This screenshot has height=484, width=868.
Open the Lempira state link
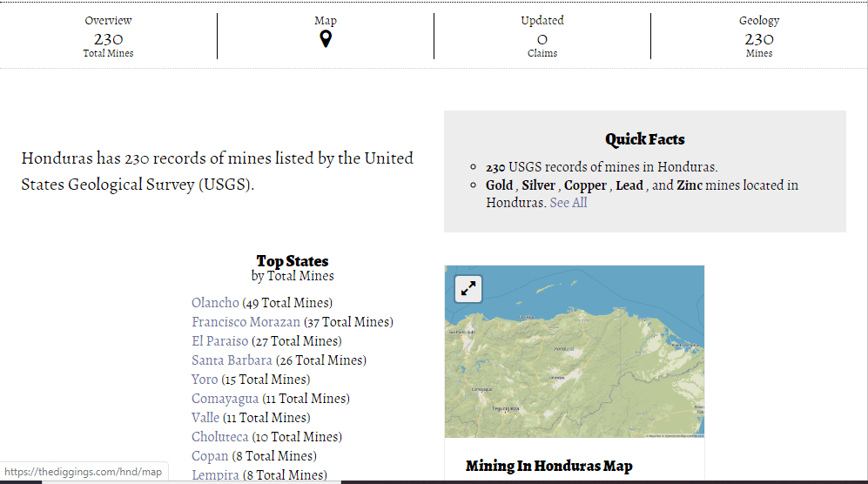(215, 474)
